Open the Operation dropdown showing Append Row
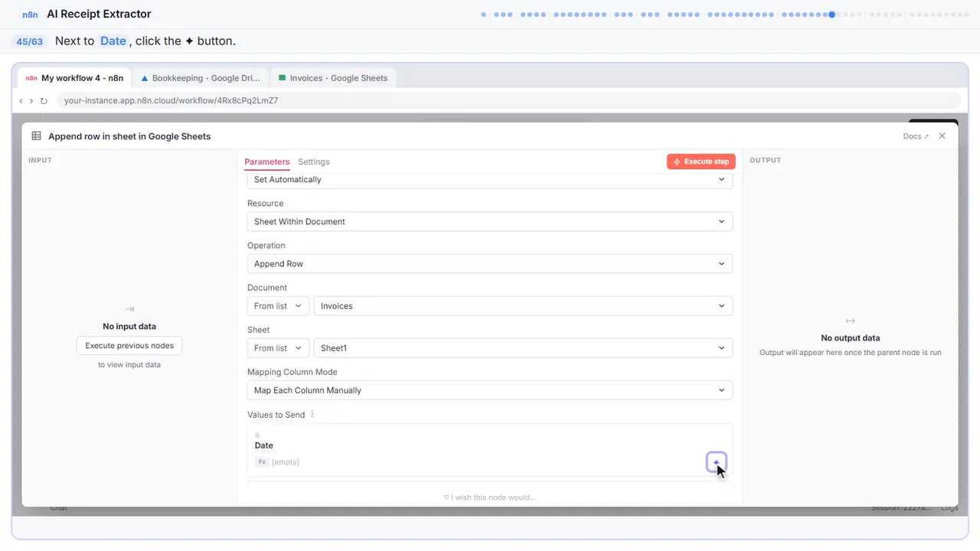Viewport: 980px width, 551px height. pyautogui.click(x=490, y=264)
